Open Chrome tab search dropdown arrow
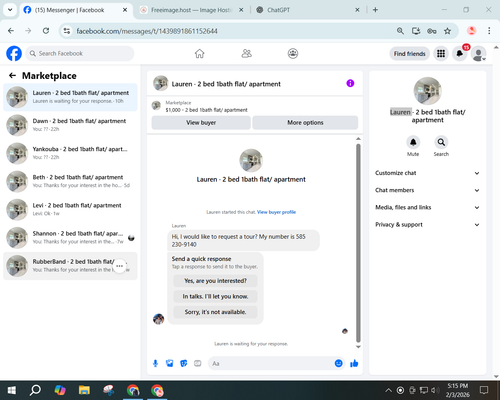 pyautogui.click(x=10, y=10)
